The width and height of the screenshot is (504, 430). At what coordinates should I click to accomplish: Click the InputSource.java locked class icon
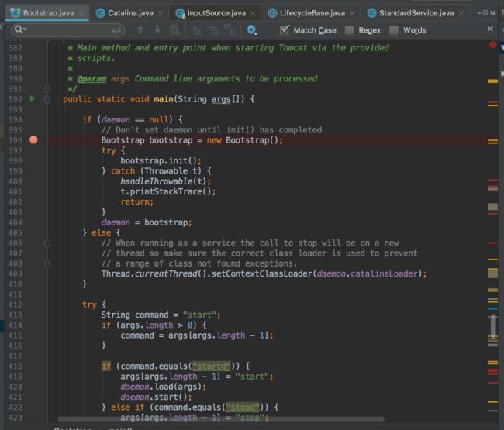181,13
